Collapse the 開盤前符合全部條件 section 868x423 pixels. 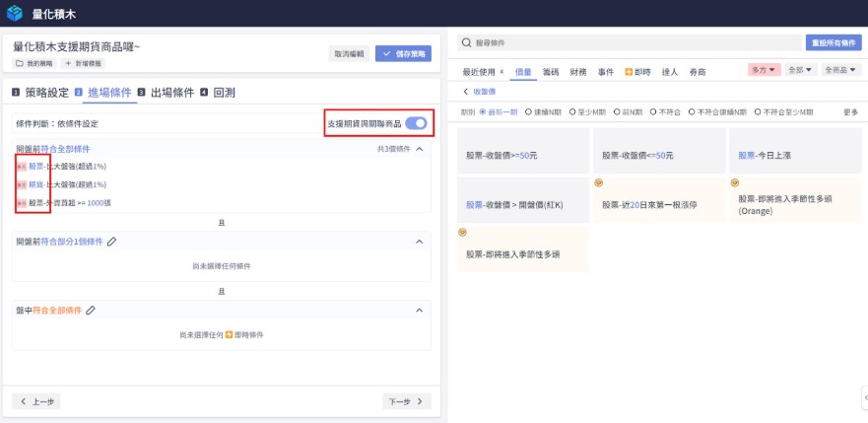point(420,149)
